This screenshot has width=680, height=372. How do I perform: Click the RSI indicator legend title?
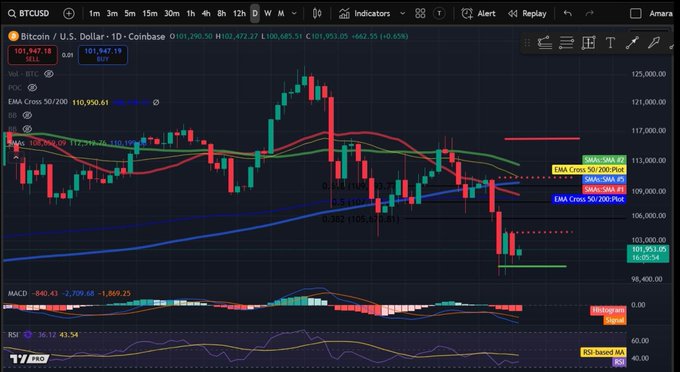coord(13,335)
